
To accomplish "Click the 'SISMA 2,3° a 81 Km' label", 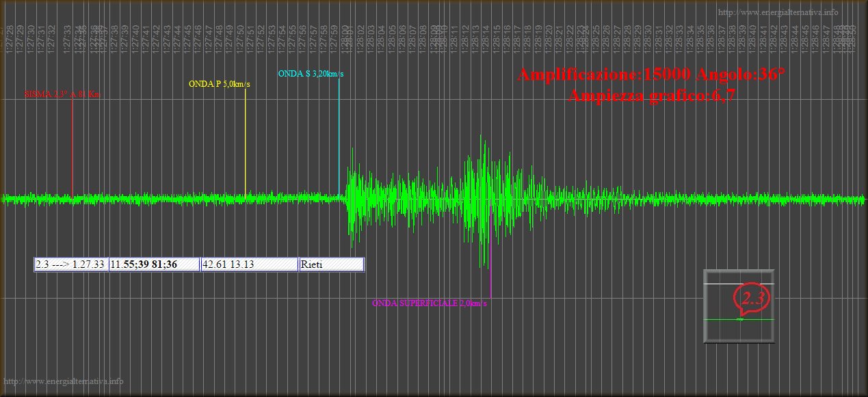I will click(x=62, y=94).
